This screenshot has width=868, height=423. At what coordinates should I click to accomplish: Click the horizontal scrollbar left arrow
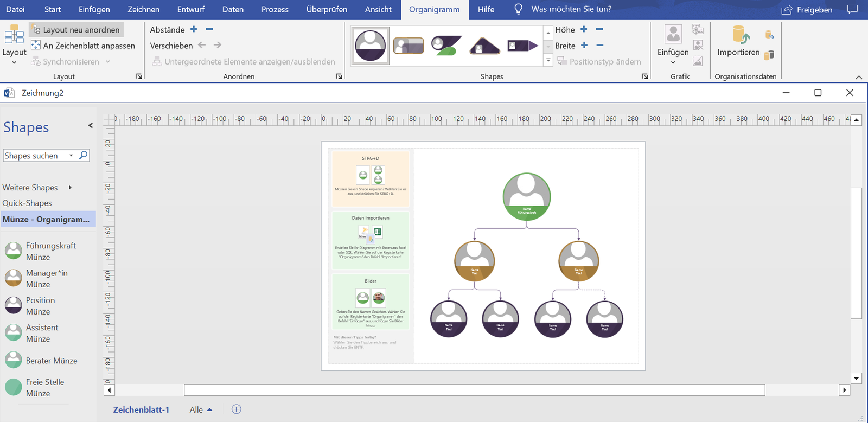point(109,390)
